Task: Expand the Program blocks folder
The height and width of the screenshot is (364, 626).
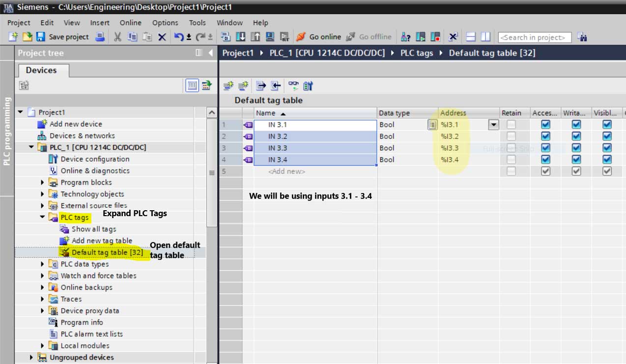Action: point(43,183)
